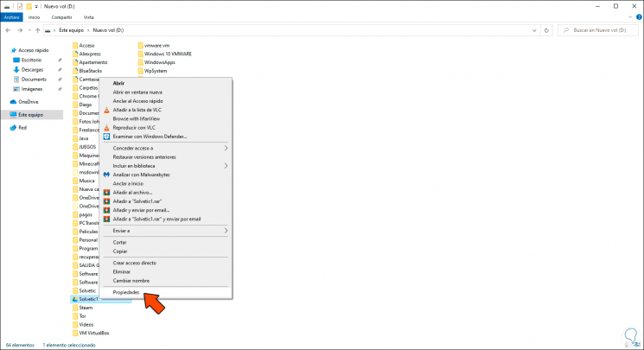The width and height of the screenshot is (644, 350).
Task: Click Este equipo in the breadcrumb path
Action: click(72, 30)
